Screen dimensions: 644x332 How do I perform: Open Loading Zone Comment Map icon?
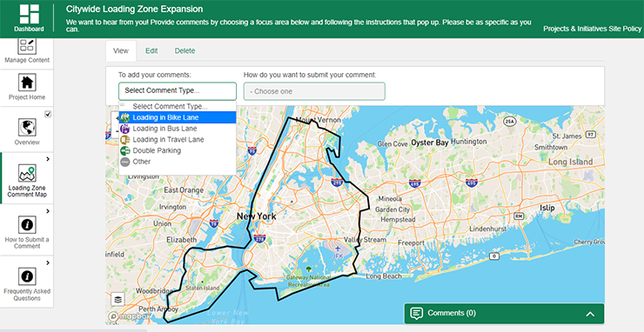pos(27,173)
